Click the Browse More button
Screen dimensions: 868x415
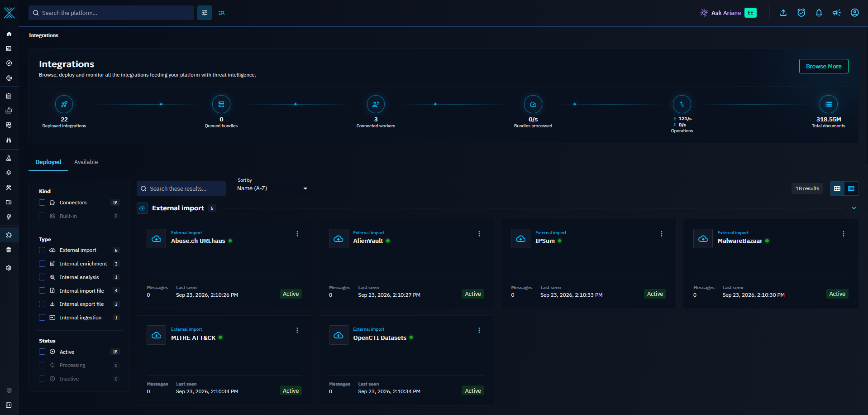[x=824, y=66]
